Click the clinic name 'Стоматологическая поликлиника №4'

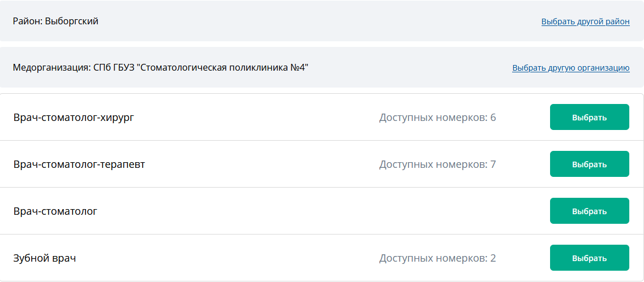(223, 68)
